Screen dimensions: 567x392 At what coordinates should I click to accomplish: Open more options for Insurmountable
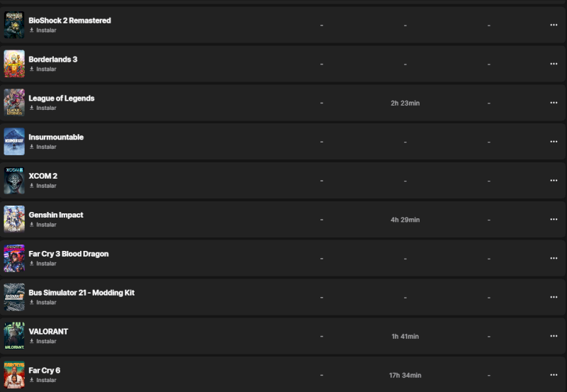[x=554, y=142]
